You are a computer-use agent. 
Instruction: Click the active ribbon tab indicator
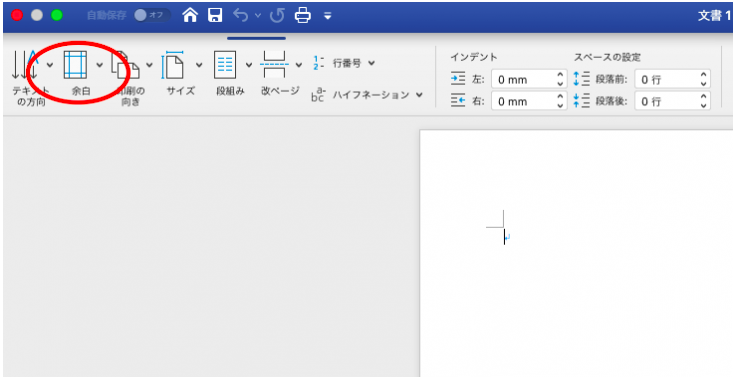pyautogui.click(x=256, y=38)
